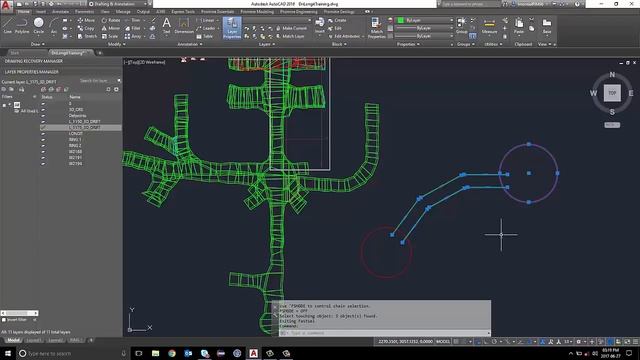Toggle the Invert filter checkbox
Viewport: 640px width, 360px height.
click(x=4, y=320)
